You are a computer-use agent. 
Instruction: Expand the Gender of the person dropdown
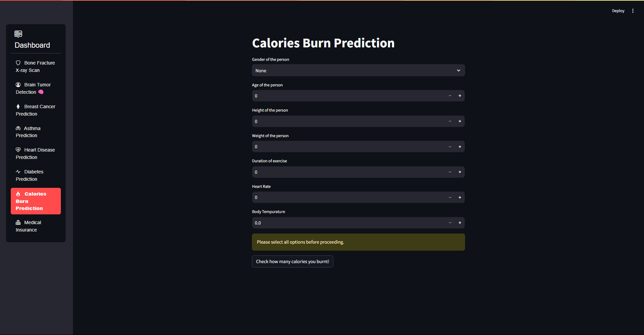click(x=358, y=71)
